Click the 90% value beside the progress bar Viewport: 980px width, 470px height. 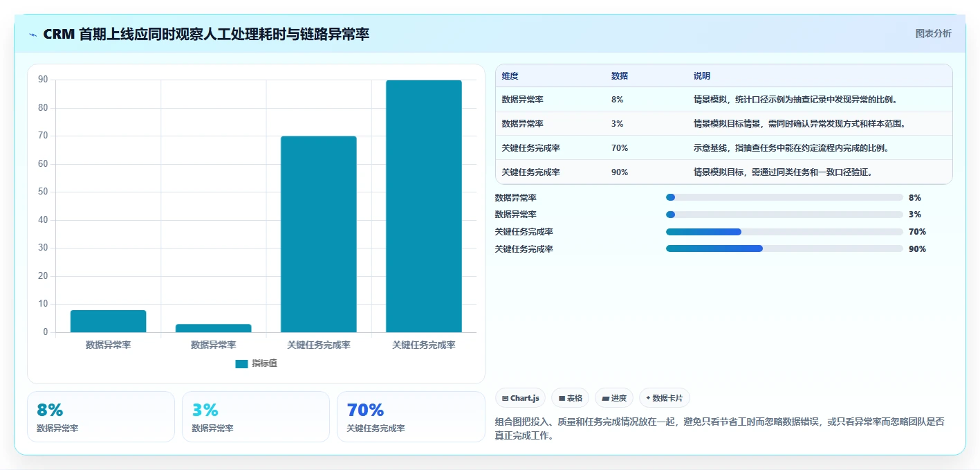(x=917, y=249)
